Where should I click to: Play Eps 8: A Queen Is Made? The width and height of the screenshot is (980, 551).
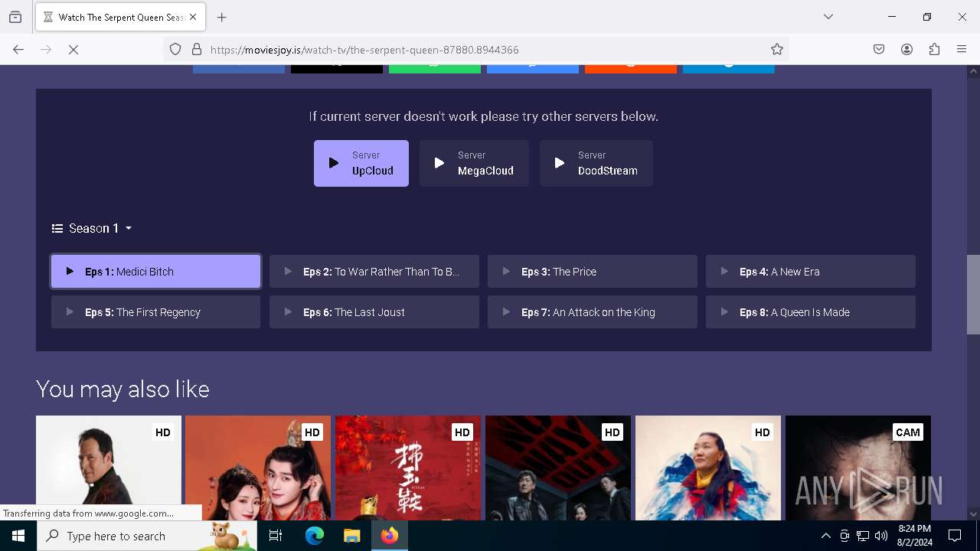coord(811,312)
